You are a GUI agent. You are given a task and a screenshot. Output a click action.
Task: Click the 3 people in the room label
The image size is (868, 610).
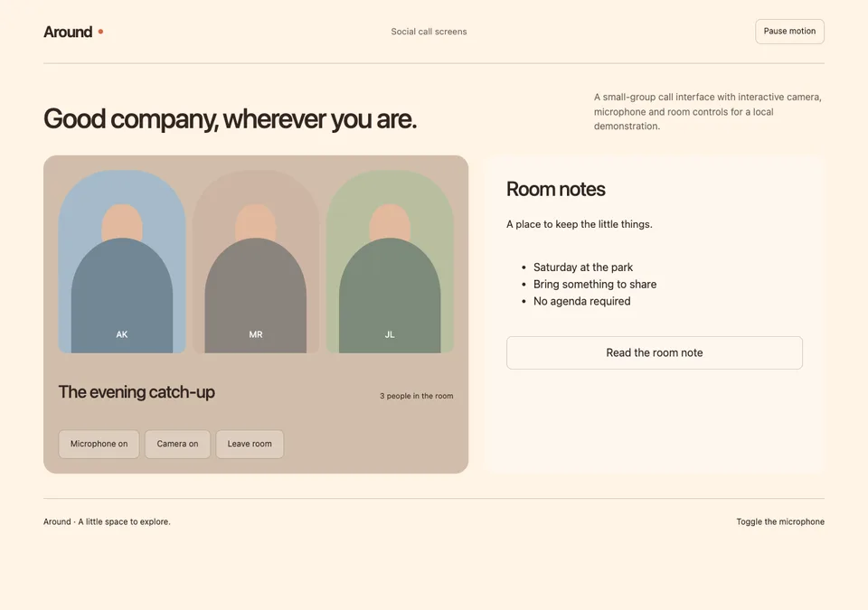[x=416, y=396]
